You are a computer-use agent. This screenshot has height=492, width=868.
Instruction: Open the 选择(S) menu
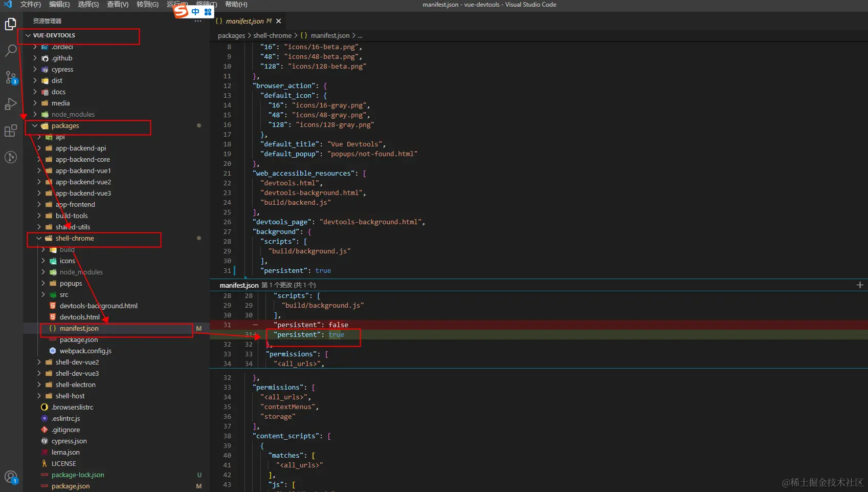point(88,5)
